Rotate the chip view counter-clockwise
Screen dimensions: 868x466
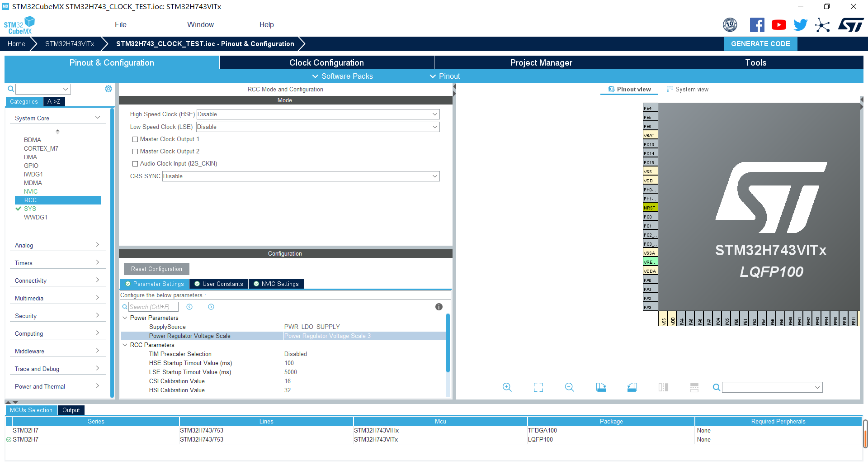(632, 387)
